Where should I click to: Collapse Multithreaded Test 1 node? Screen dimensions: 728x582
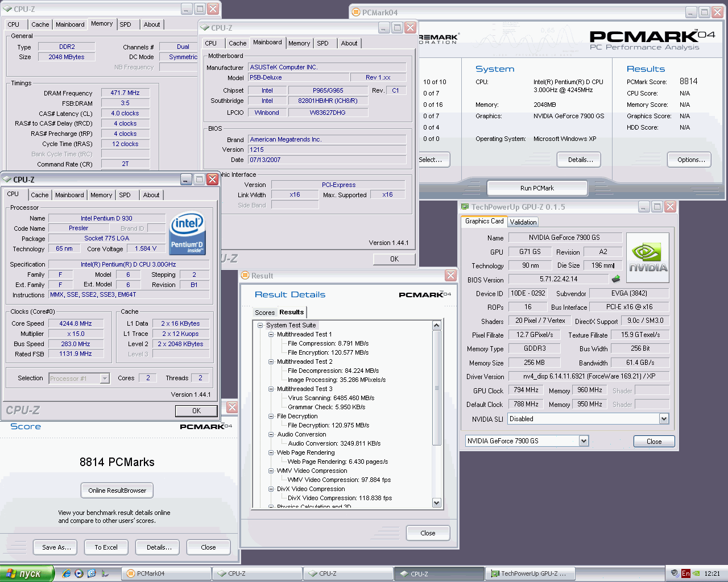pyautogui.click(x=271, y=334)
